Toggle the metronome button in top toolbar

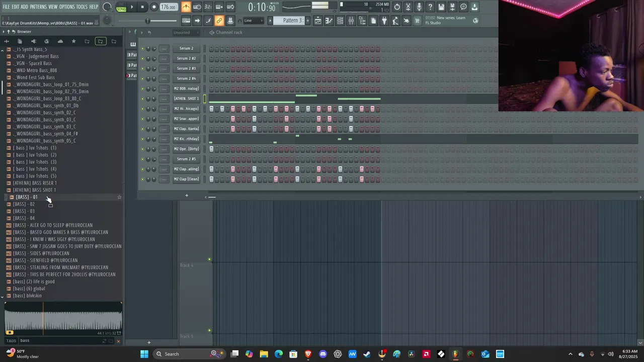click(x=186, y=7)
